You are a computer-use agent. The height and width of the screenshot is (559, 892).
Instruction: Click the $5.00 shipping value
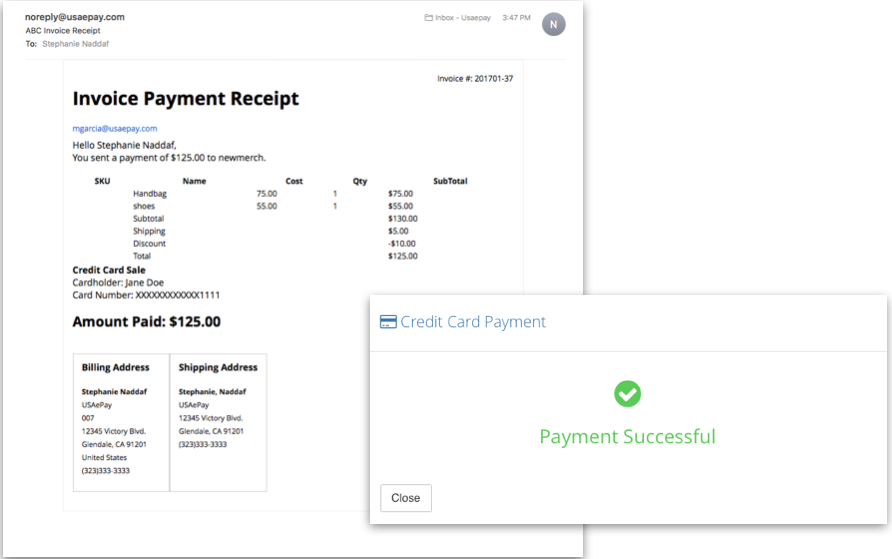(398, 231)
